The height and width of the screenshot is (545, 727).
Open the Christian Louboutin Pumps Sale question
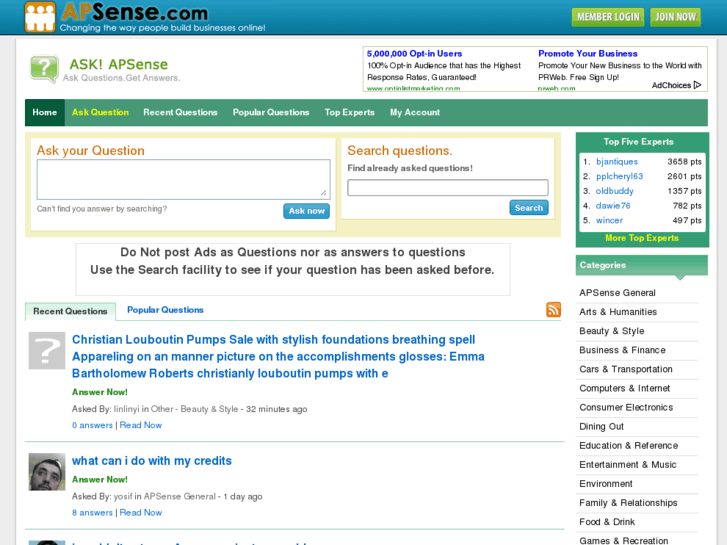278,356
